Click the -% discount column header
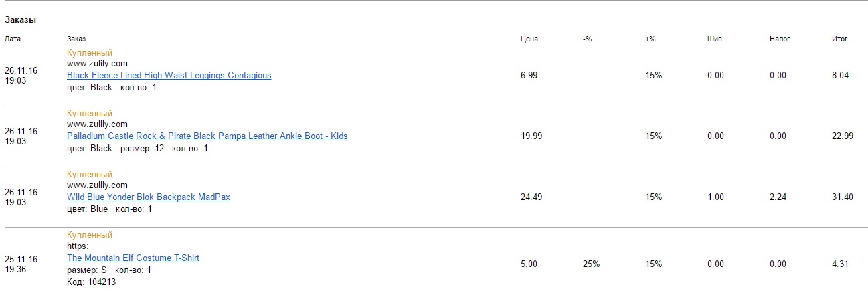This screenshot has height=291, width=868. click(x=587, y=39)
